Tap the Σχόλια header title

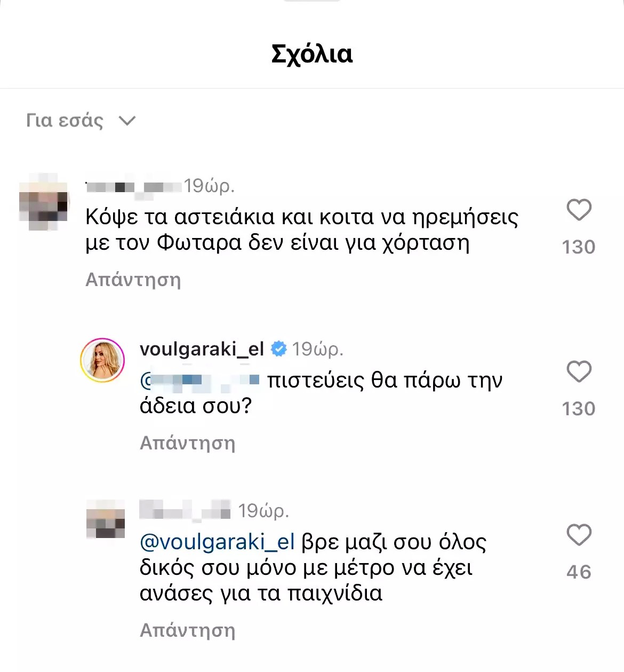(x=312, y=54)
